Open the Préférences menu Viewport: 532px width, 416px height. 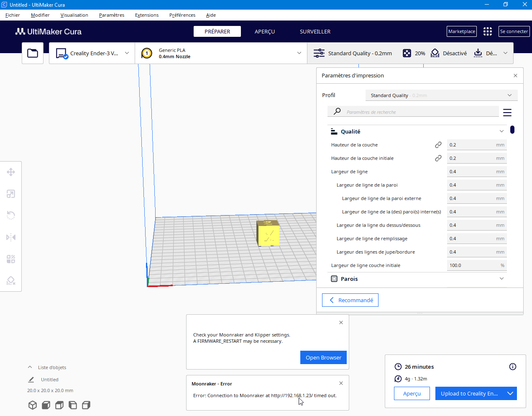pos(182,15)
